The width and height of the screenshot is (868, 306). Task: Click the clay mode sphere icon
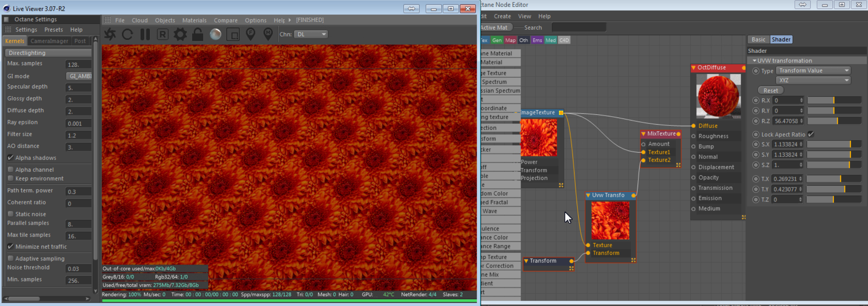[216, 34]
